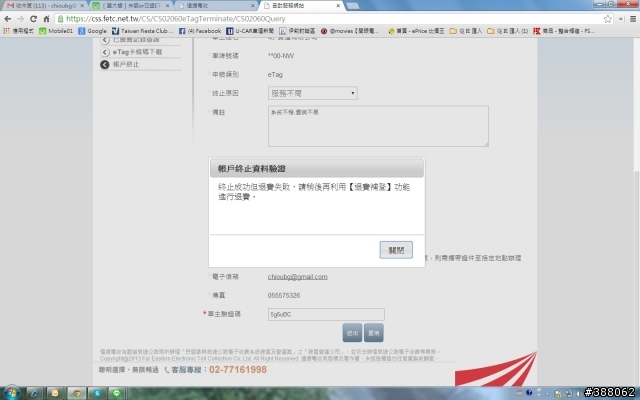Close the active fourth tab
640x400 pixels.
pyautogui.click(x=338, y=6)
